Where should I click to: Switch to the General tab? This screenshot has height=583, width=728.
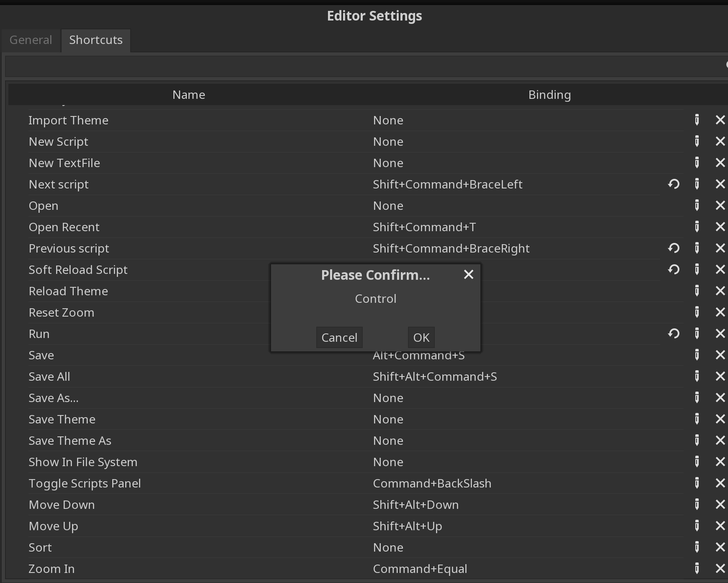[x=31, y=40]
